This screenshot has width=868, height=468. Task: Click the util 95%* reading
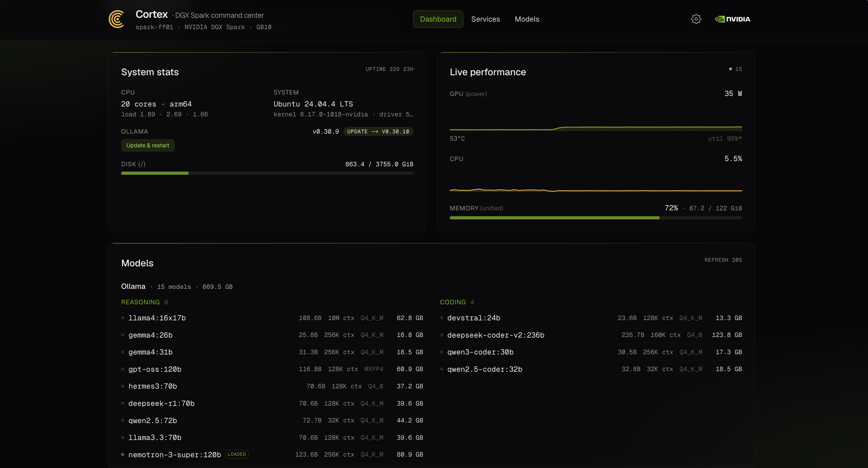(x=725, y=139)
